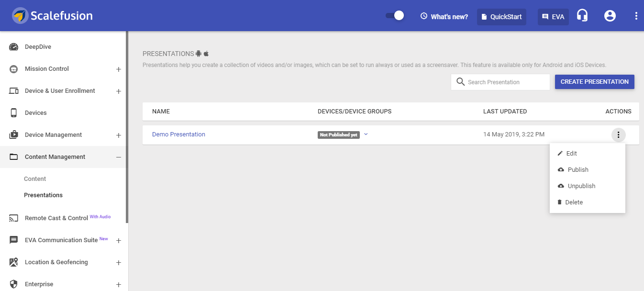The width and height of the screenshot is (644, 291).
Task: Open the Content submenu item
Action: pos(35,179)
